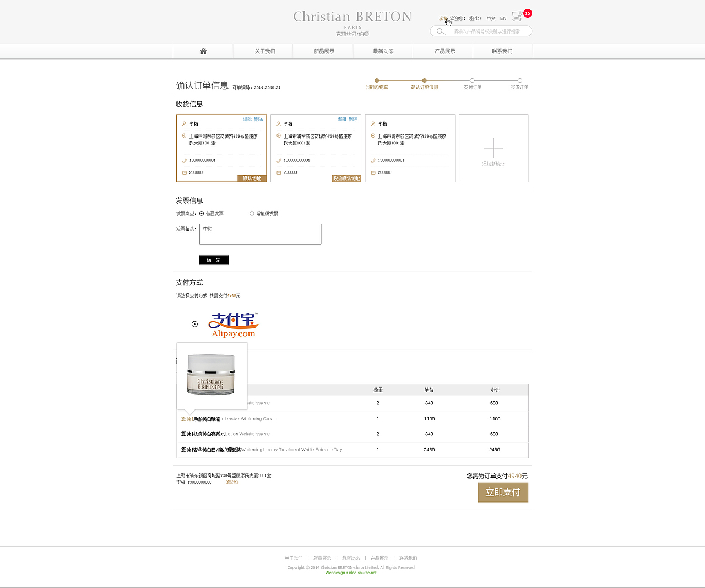Click 图片 link for 抚痕美白亮颜水 row
The height and width of the screenshot is (588, 705).
(x=186, y=434)
